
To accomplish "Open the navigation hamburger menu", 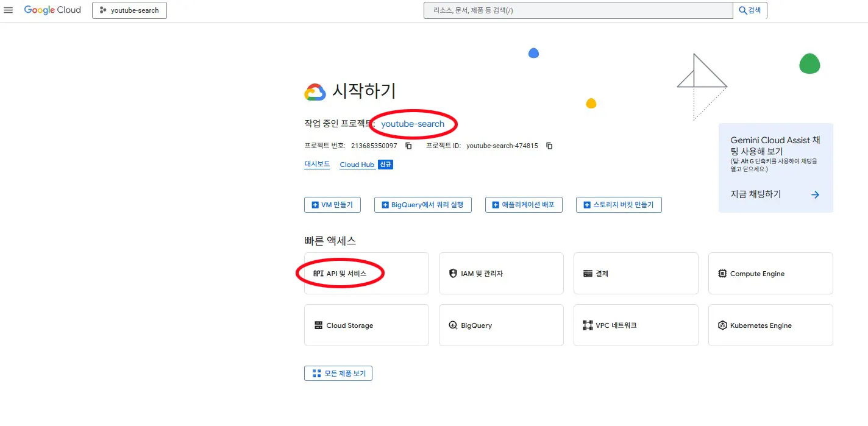I will coord(9,10).
